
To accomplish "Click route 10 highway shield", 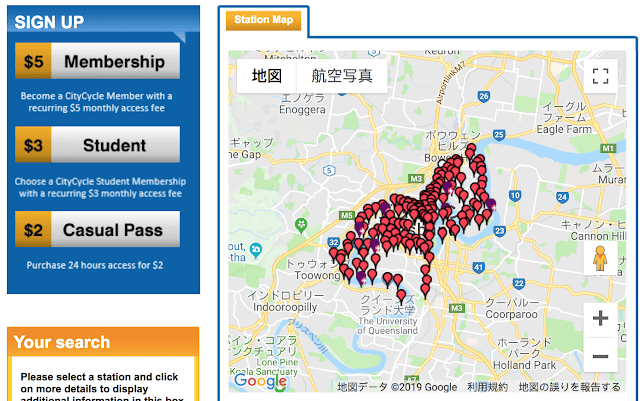I will (515, 196).
